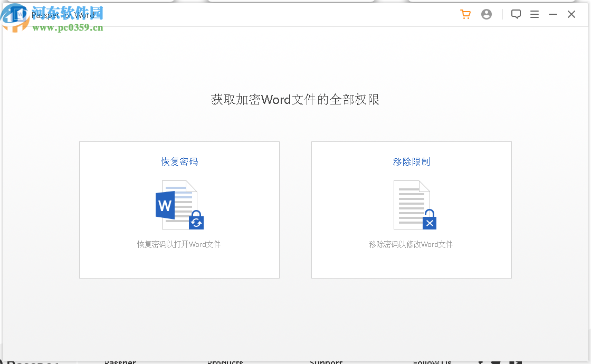Open the feedback message bubble icon
Viewport: 591px width, 364px height.
pos(516,14)
